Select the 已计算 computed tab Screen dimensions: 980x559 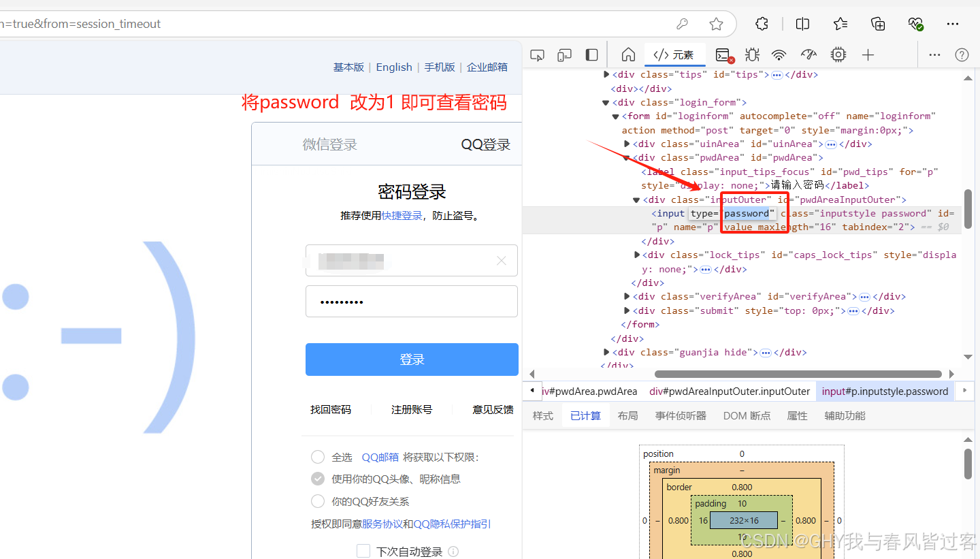[x=585, y=415]
